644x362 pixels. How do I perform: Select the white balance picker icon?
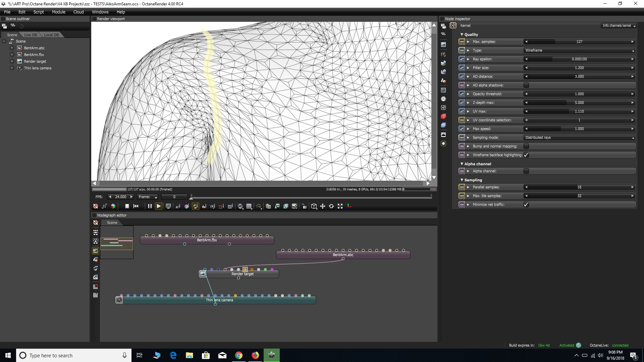click(x=186, y=206)
